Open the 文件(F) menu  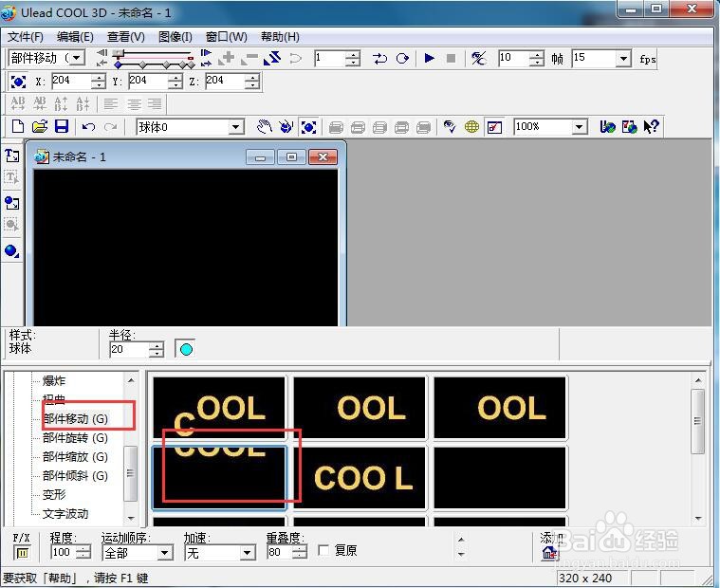click(x=26, y=37)
